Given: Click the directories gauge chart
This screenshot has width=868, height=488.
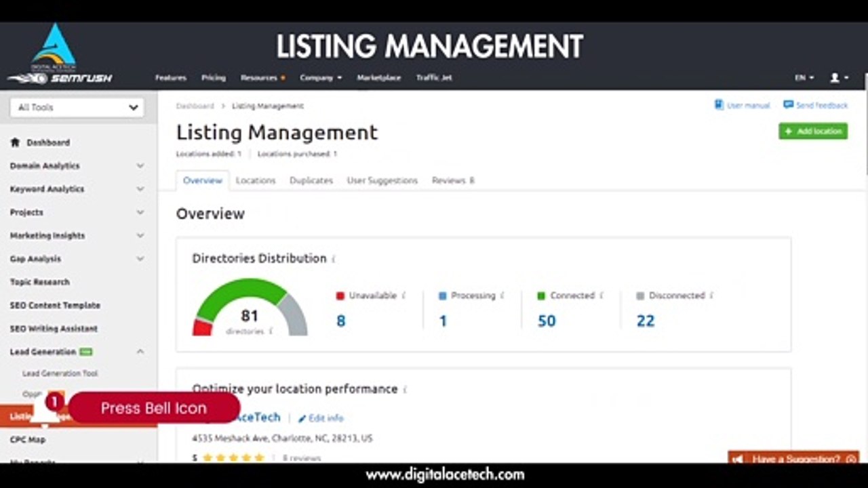Looking at the screenshot, I should click(x=250, y=307).
